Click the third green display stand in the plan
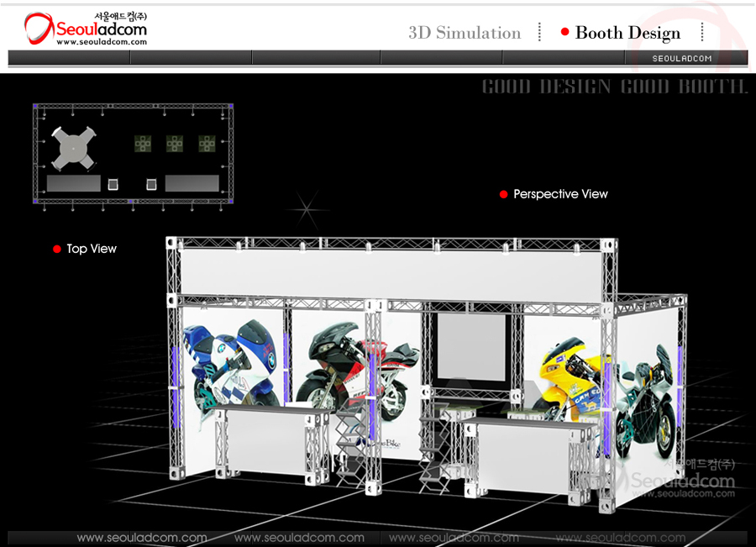Image resolution: width=756 pixels, height=547 pixels. (207, 144)
